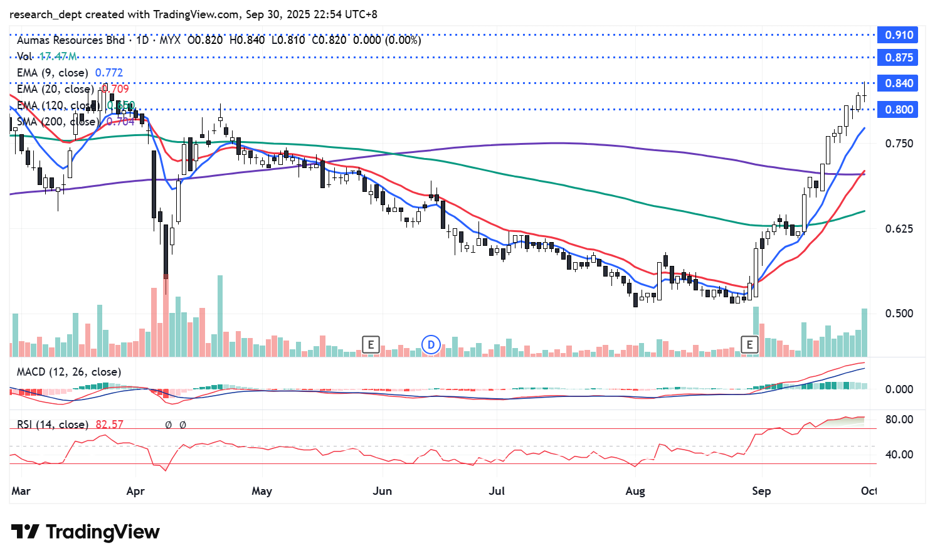The width and height of the screenshot is (935, 560).
Task: Click the Vol 17.47M volume legend
Action: point(47,56)
